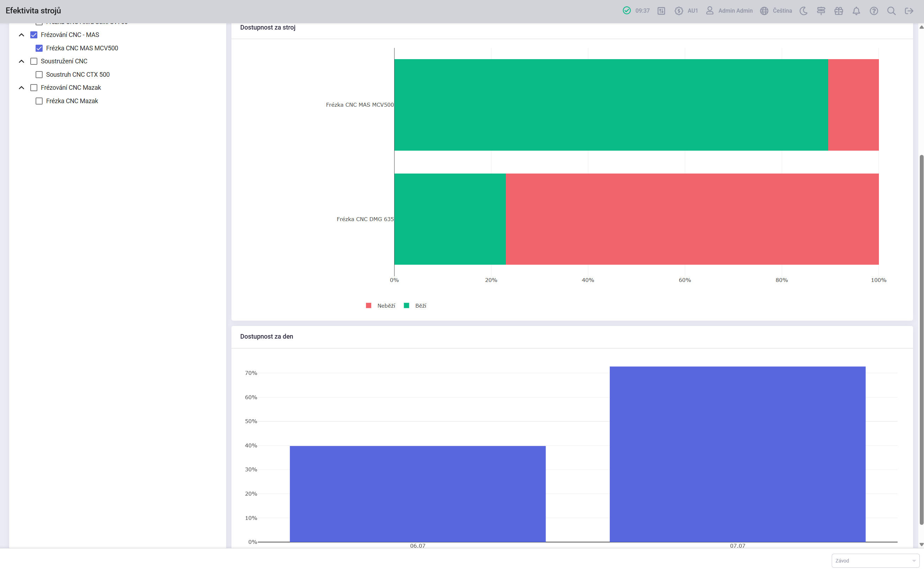Open the sliders settings icon next to the clock
The image size is (924, 572).
point(661,11)
